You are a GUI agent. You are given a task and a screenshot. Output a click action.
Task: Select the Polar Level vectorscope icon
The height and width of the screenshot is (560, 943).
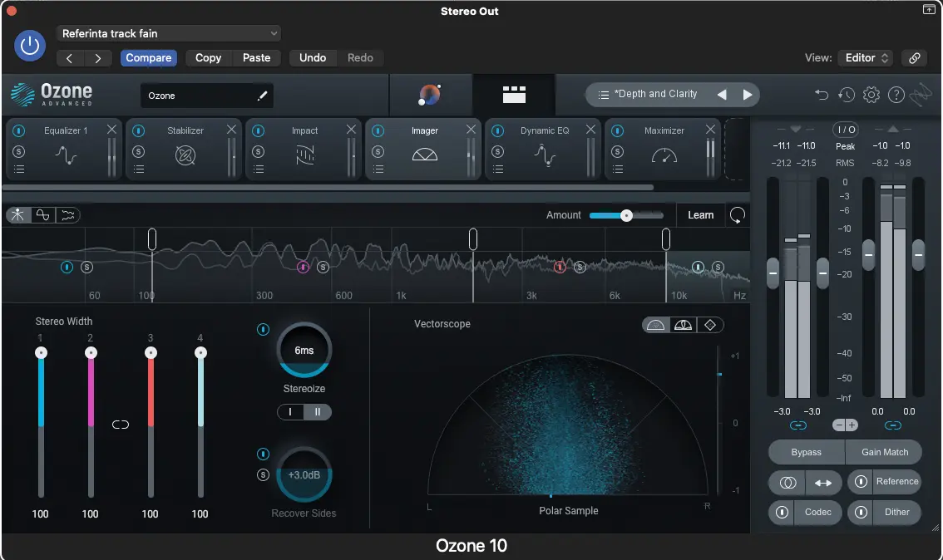point(683,325)
